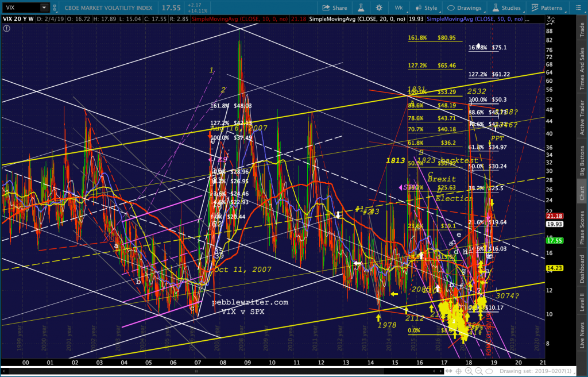Open the Times And Sales side tab
Image resolution: width=588 pixels, height=377 pixels.
pos(582,69)
